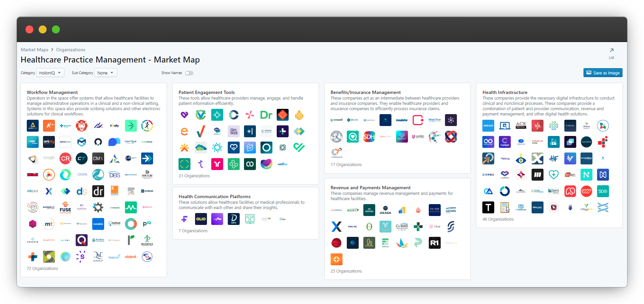
Task: Click the black 'dr' square logo
Action: point(98,191)
